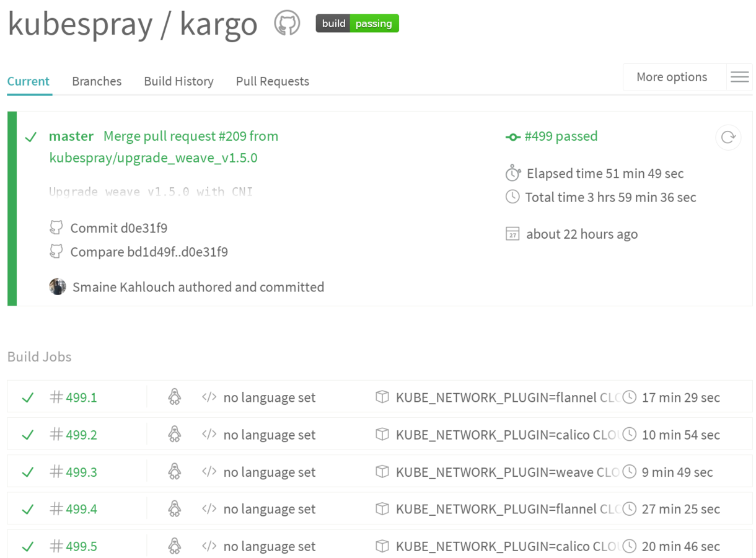Click the code brackets icon in row #499.1
The width and height of the screenshot is (756, 558).
point(209,397)
